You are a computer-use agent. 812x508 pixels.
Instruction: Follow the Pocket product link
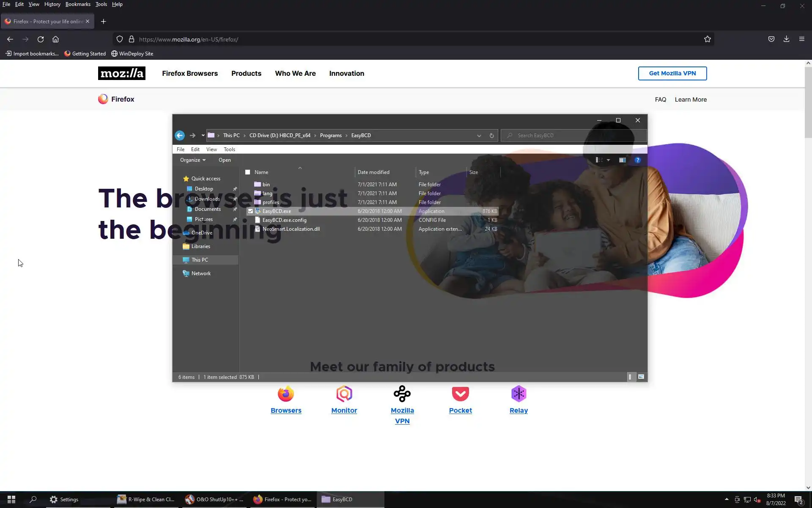tap(460, 410)
